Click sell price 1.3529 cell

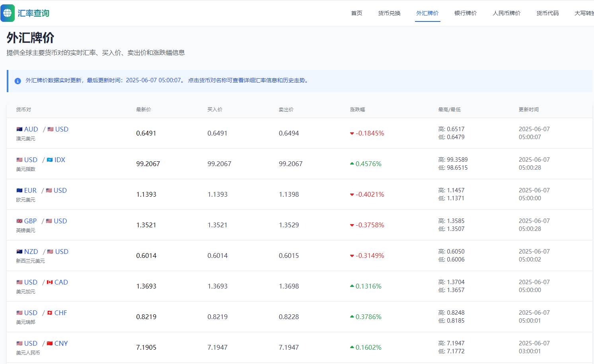click(x=289, y=225)
